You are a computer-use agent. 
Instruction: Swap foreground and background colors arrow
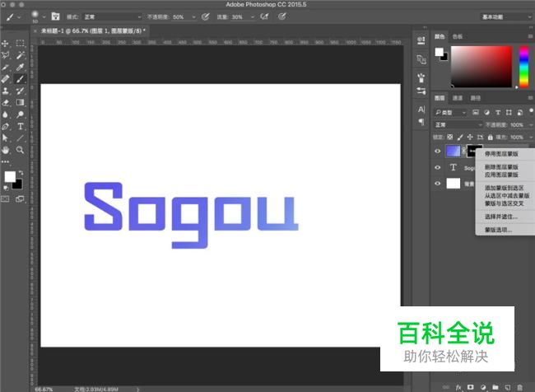coord(21,173)
